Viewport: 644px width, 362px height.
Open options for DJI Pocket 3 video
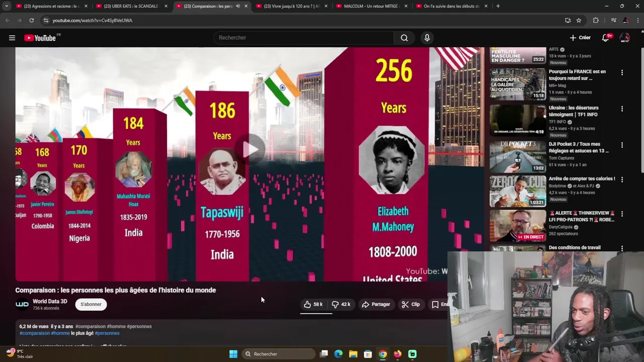click(x=622, y=145)
